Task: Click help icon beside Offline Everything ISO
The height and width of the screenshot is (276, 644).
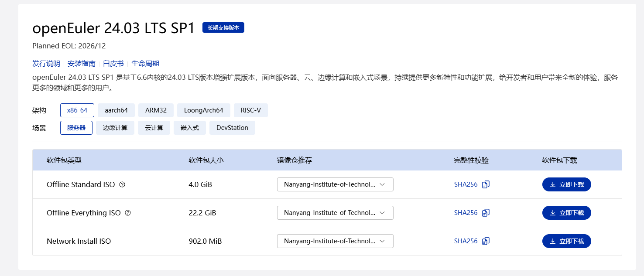Action: (128, 213)
